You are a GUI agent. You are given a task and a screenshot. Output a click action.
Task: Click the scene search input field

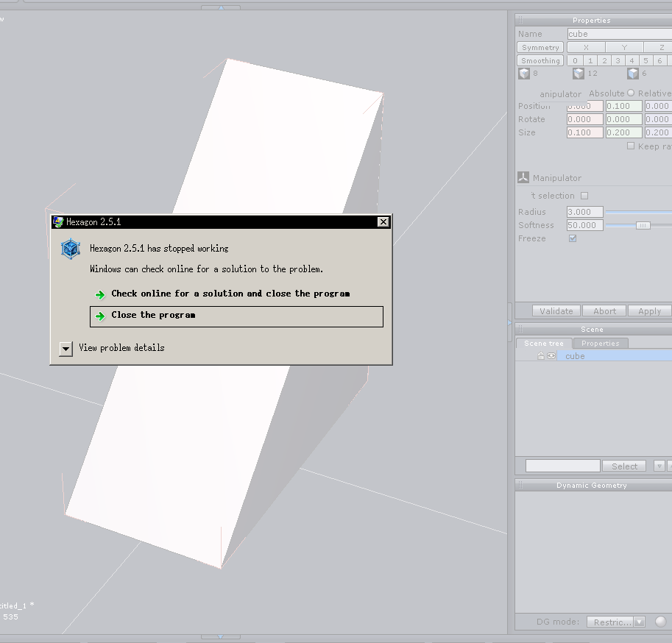pyautogui.click(x=563, y=466)
